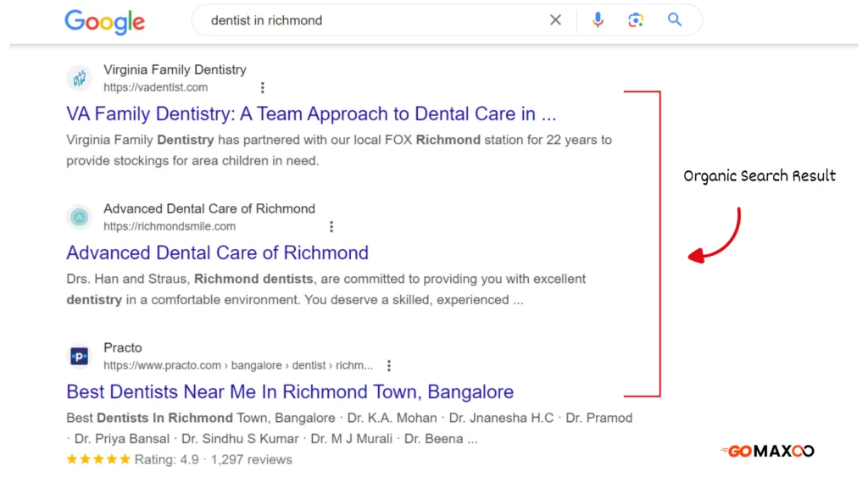
Task: Open Google Lens image search icon
Action: tap(636, 20)
